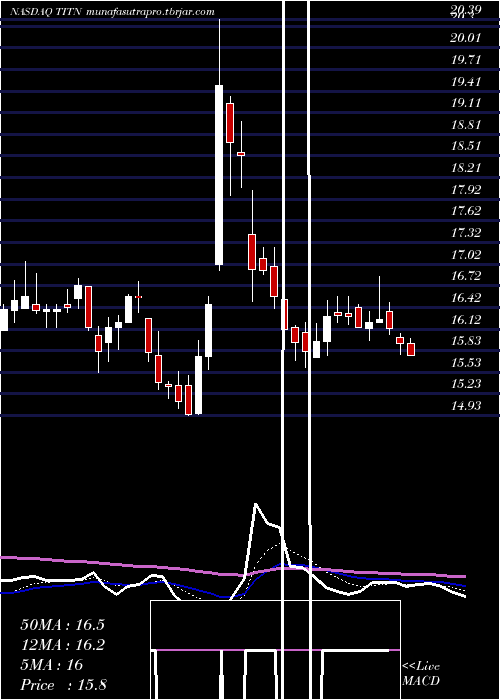
Task: Click the 17.62 price axis label
Action: [466, 211]
